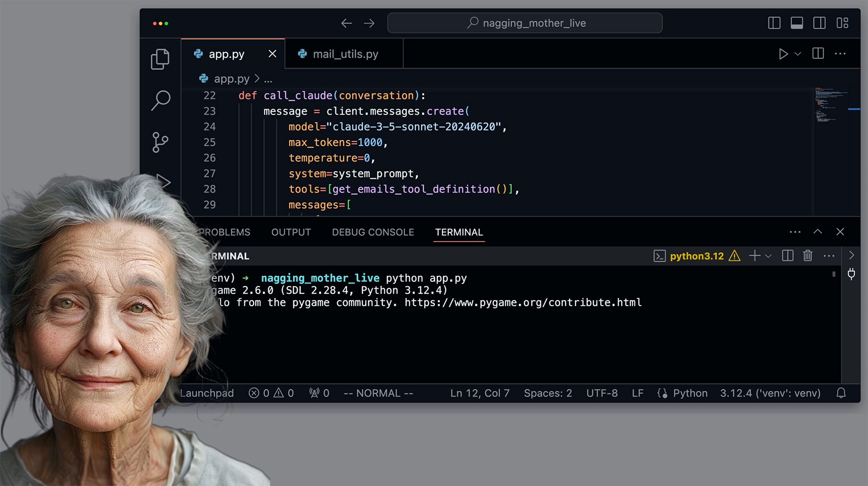
Task: Open the new terminal launch profile dropdown
Action: 768,256
